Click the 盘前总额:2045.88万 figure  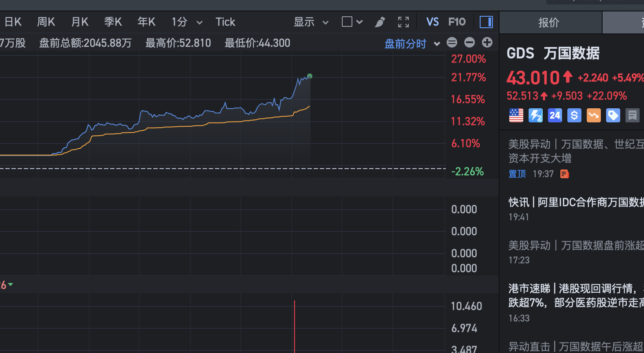(85, 43)
